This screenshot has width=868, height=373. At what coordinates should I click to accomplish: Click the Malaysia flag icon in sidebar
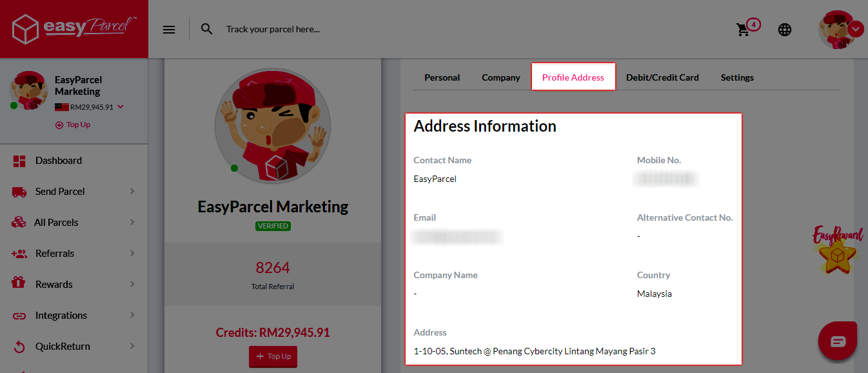(62, 107)
